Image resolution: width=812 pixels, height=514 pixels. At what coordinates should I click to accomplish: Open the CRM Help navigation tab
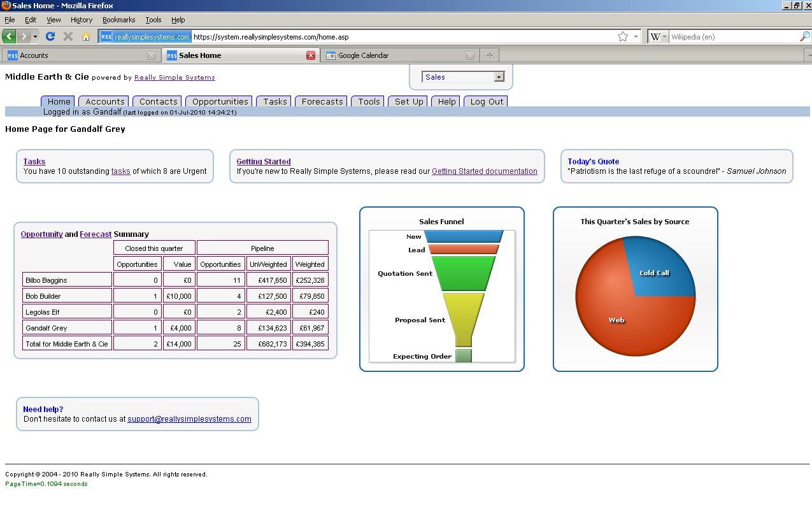[446, 101]
